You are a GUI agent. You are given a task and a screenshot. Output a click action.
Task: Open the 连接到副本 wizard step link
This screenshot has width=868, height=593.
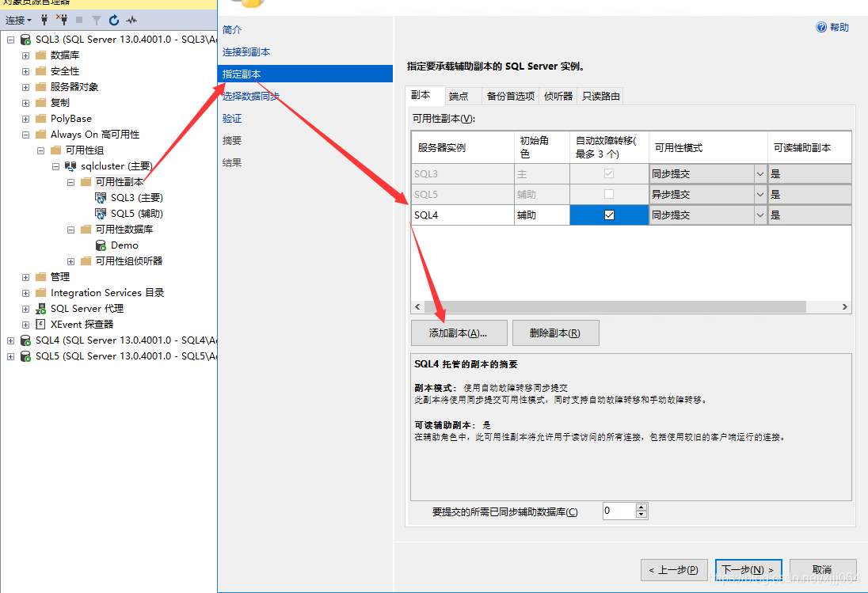246,52
